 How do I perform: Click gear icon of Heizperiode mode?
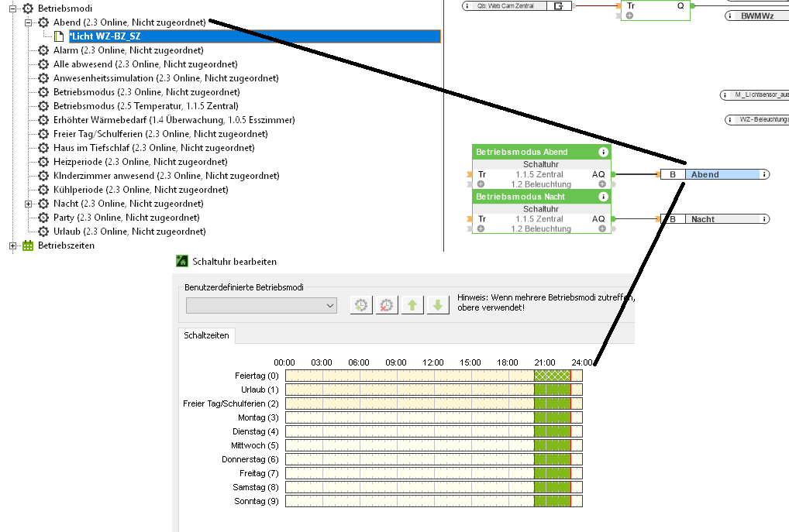coord(43,162)
